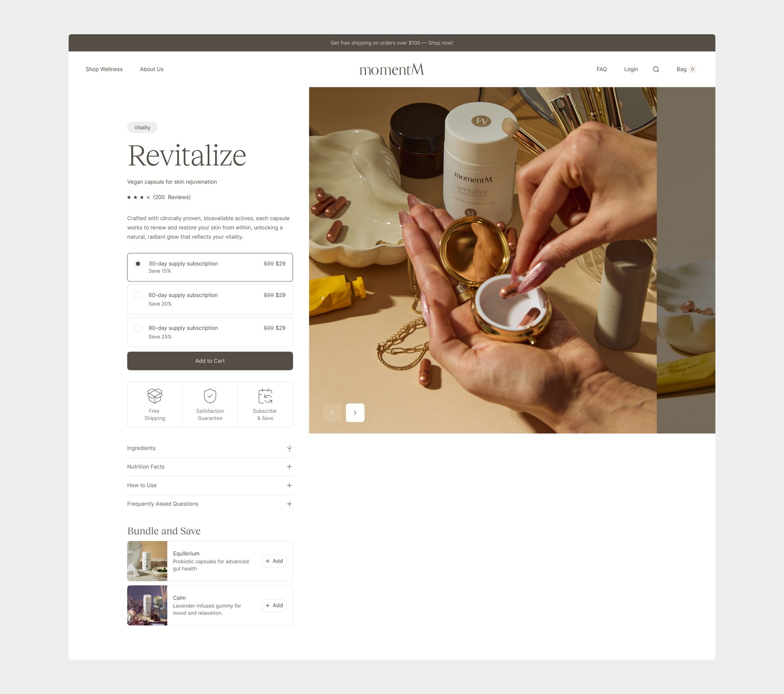784x694 pixels.
Task: Click the Satisfaction Guarantee shield icon
Action: pyautogui.click(x=210, y=396)
